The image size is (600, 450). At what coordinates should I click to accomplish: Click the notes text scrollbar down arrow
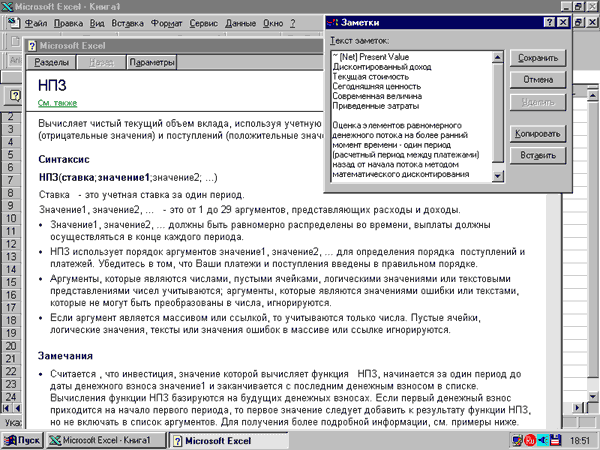[497, 176]
